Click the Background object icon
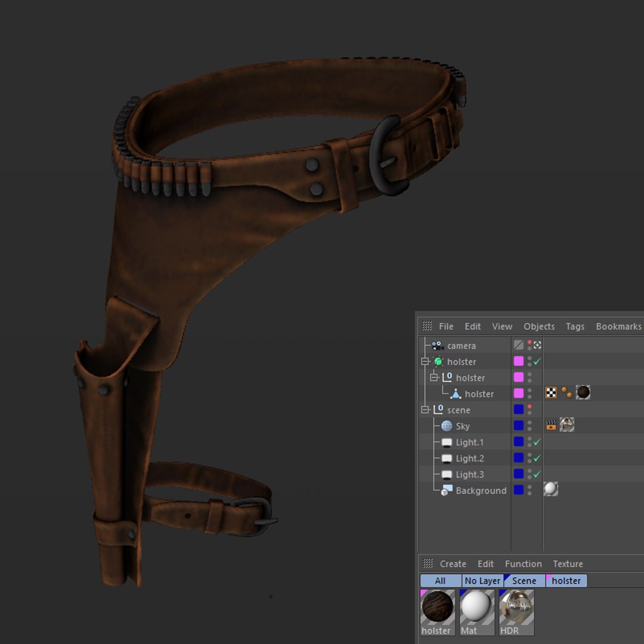 447,490
